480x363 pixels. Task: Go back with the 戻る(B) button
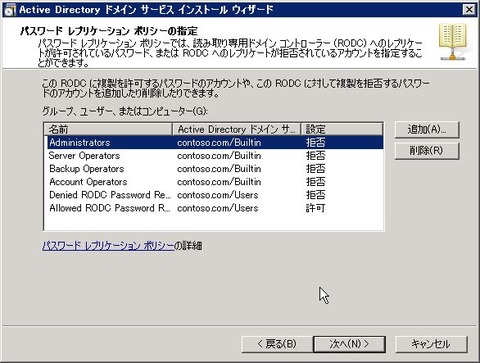[x=277, y=344]
